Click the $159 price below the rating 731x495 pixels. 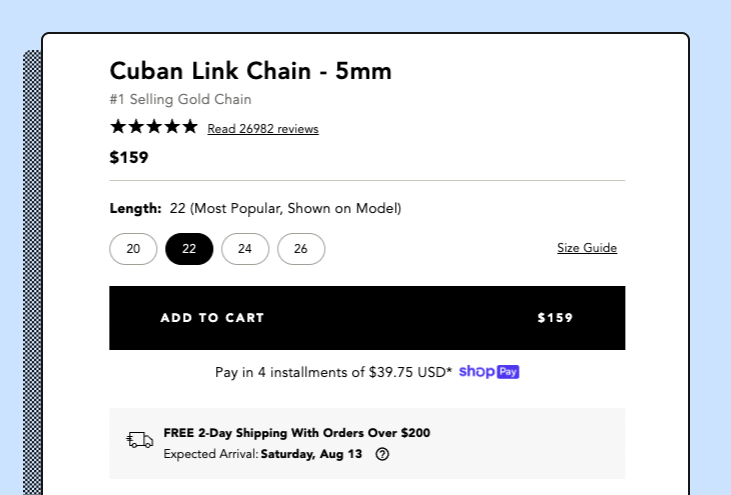tap(129, 157)
